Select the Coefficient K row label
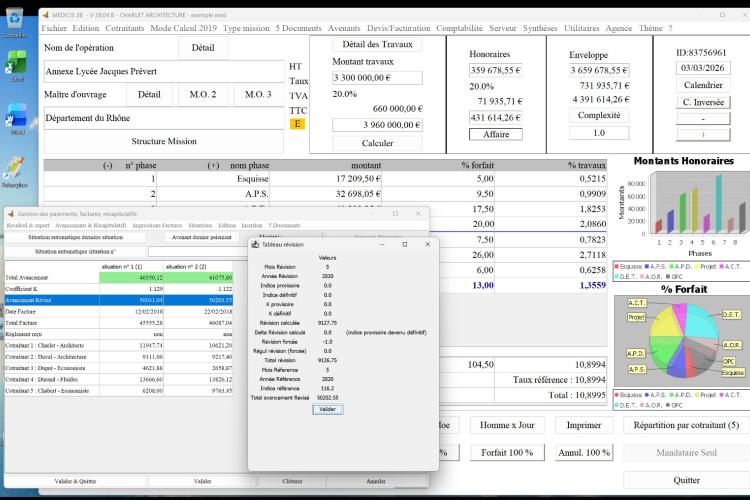Image resolution: width=750 pixels, height=500 pixels. pyautogui.click(x=52, y=289)
